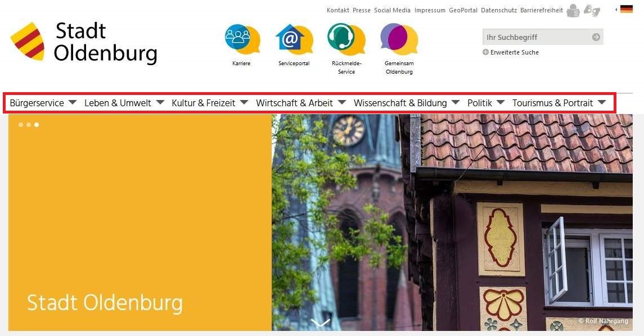Expand the Bürgerservice dropdown arrow
The image size is (644, 336).
[x=73, y=102]
